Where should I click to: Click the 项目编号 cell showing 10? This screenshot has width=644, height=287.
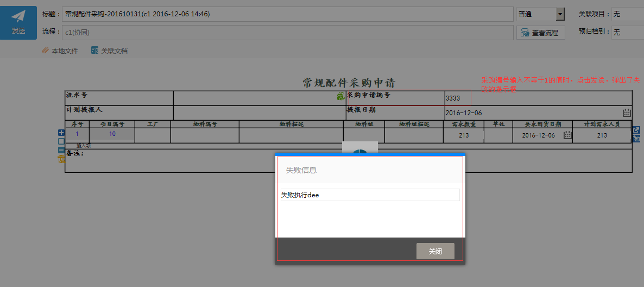(x=112, y=134)
